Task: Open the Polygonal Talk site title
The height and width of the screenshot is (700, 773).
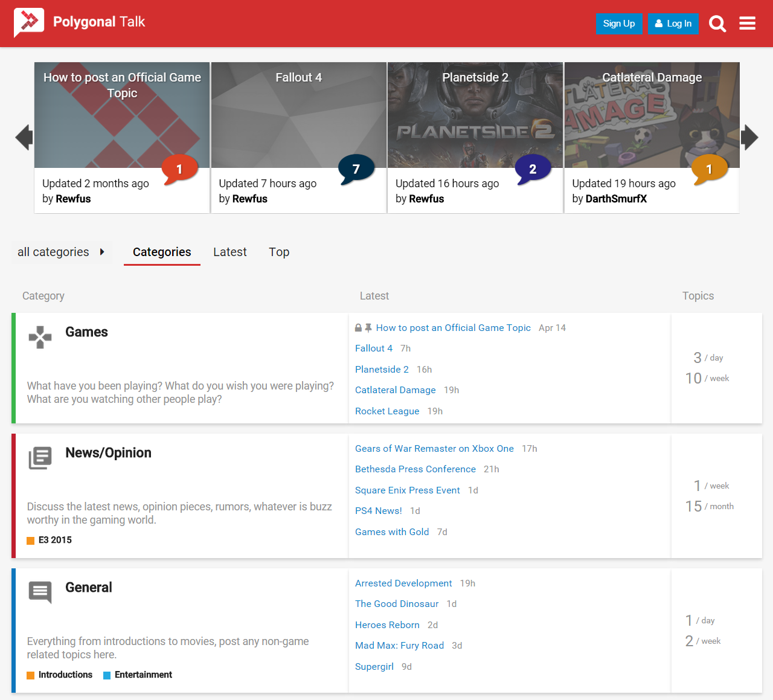Action: pyautogui.click(x=99, y=22)
